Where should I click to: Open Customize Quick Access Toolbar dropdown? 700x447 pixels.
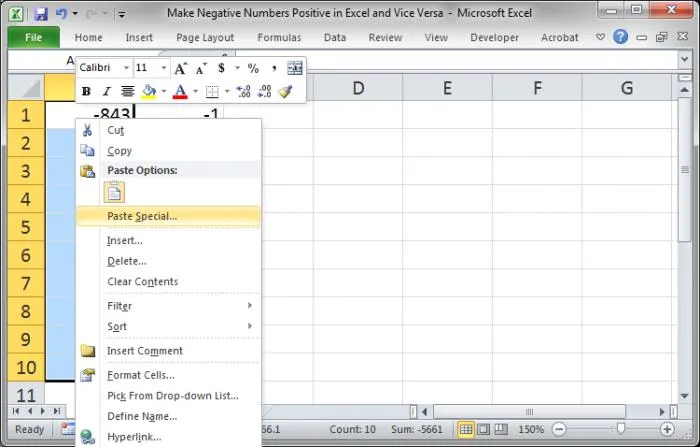click(121, 14)
